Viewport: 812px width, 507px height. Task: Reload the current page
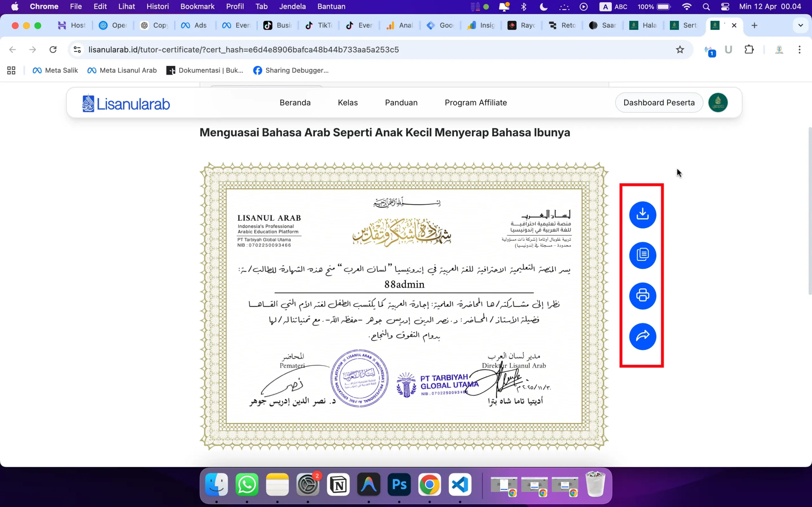point(53,50)
